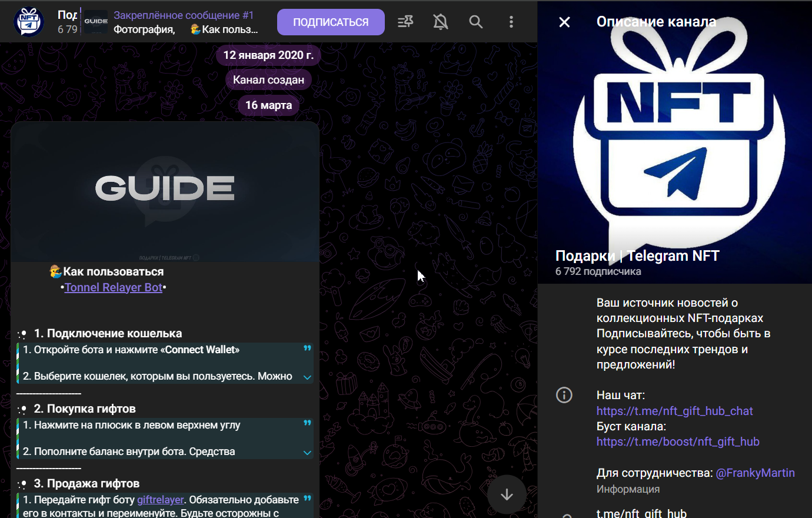Click the Ваш источник новостей description text

[x=683, y=334]
